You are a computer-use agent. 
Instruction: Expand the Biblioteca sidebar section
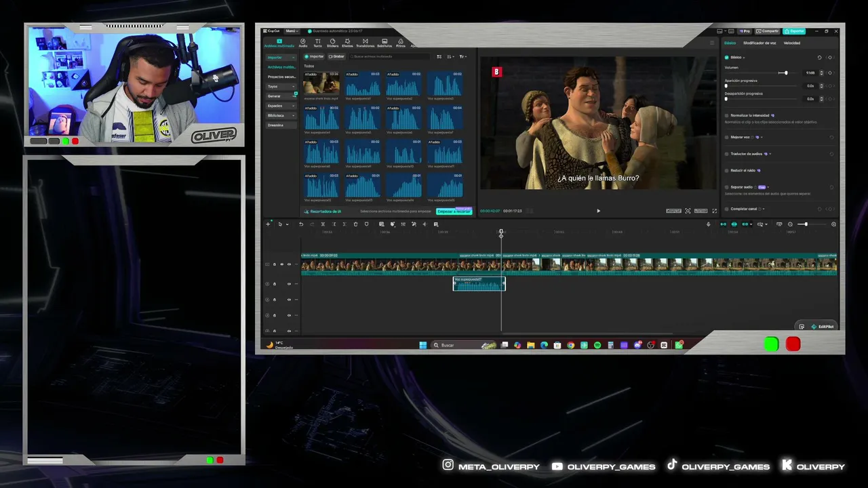pos(281,115)
